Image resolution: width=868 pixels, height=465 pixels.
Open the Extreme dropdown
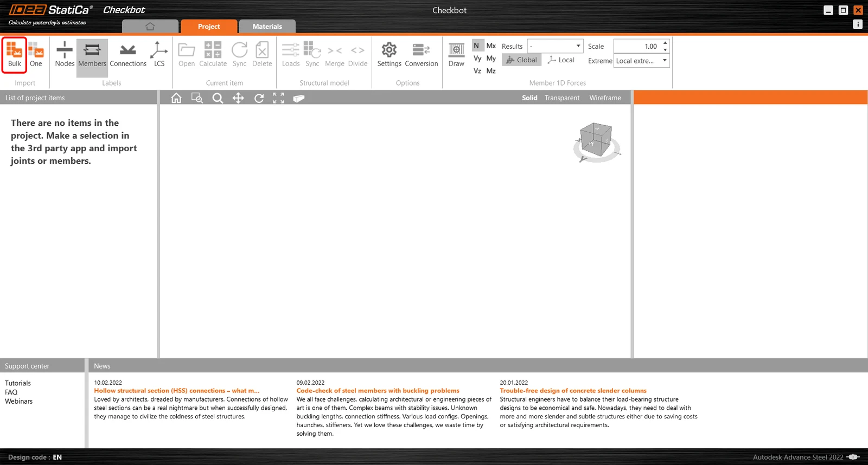642,61
